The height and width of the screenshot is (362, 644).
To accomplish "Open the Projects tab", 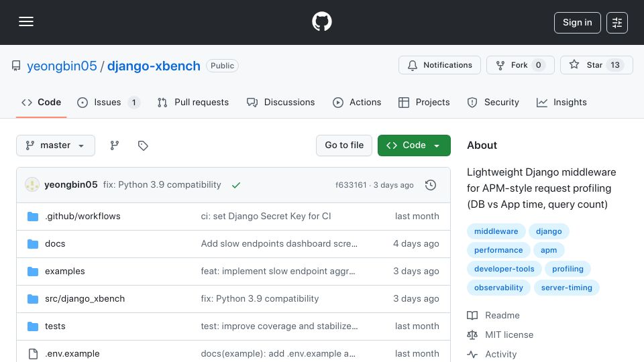I will [424, 102].
